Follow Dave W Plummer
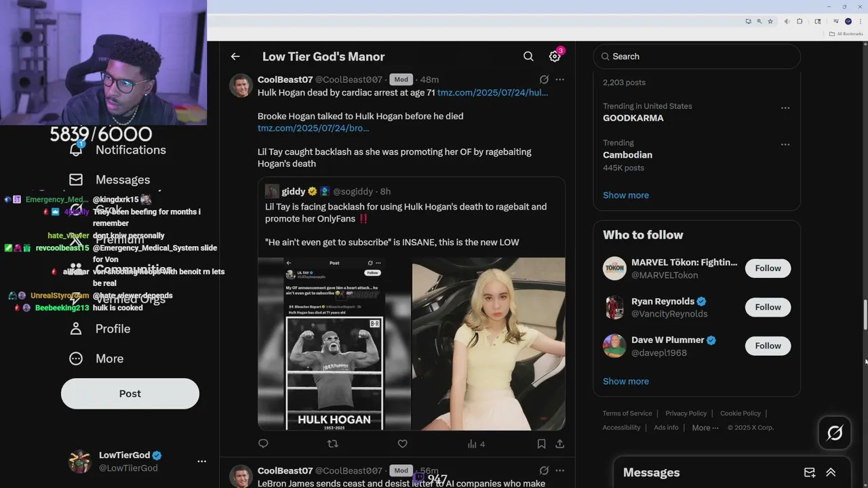 [768, 346]
